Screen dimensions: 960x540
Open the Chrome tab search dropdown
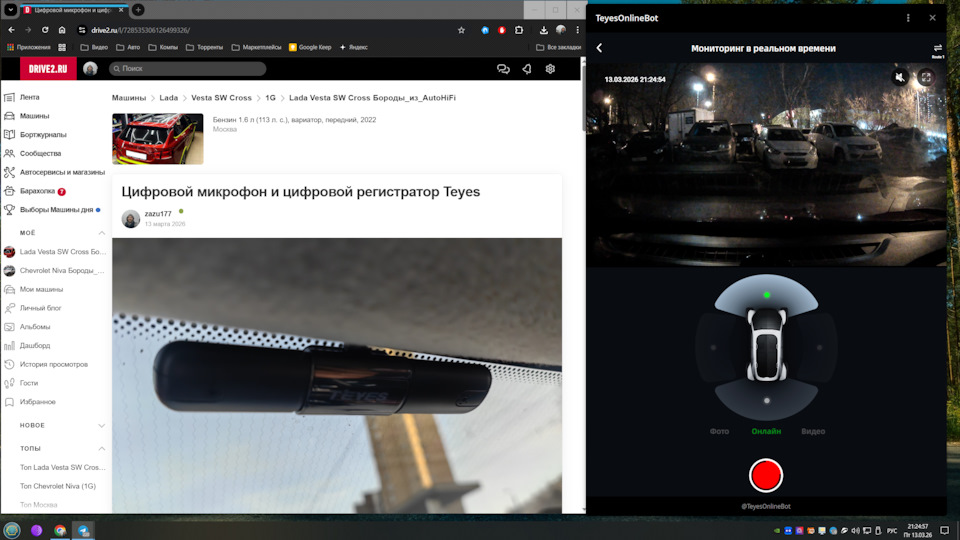(10, 10)
